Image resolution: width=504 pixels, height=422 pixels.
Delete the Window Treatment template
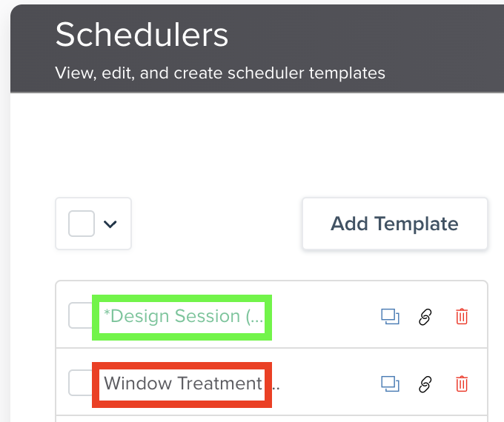click(462, 384)
